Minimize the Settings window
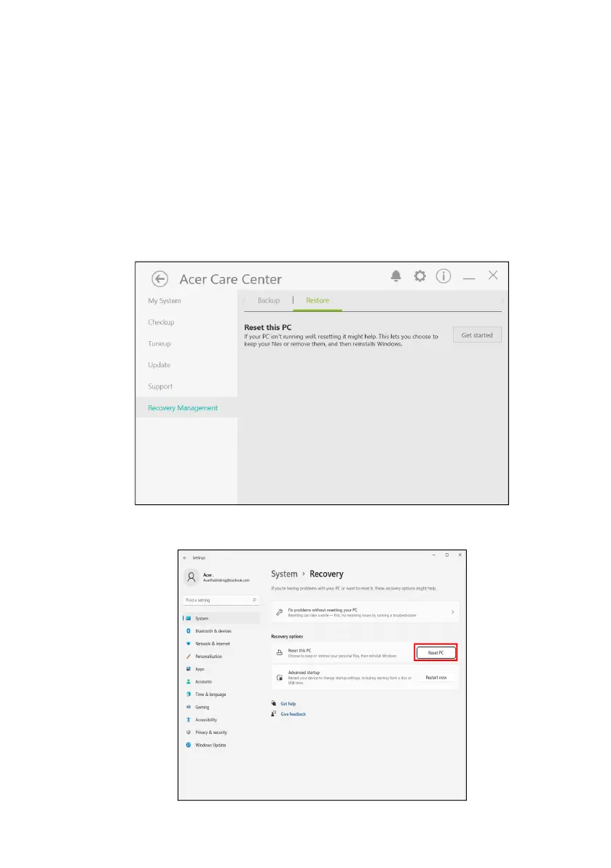This screenshot has width=611, height=868. click(433, 555)
